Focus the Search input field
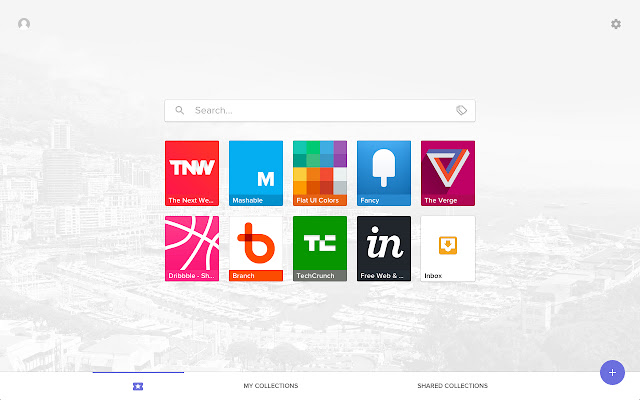This screenshot has width=640, height=400. [320, 110]
